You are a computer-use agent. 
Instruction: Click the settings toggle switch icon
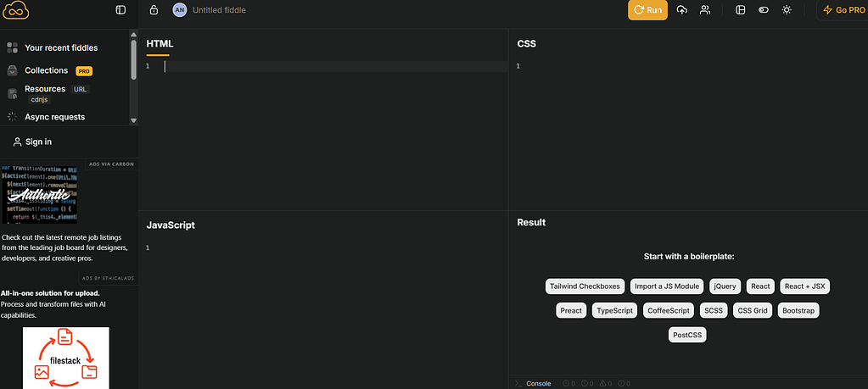pyautogui.click(x=764, y=10)
